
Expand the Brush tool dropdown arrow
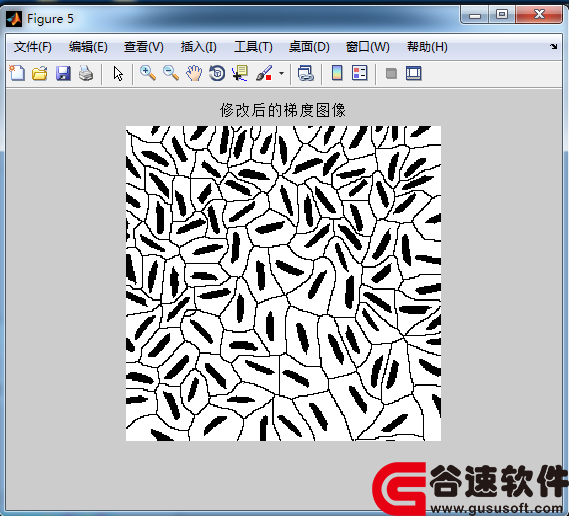click(282, 74)
